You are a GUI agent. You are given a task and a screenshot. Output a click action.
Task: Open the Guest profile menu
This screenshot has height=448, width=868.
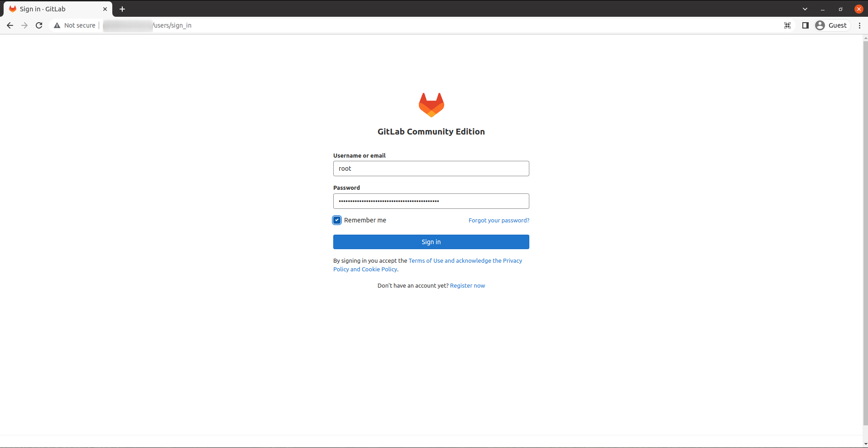click(x=831, y=25)
